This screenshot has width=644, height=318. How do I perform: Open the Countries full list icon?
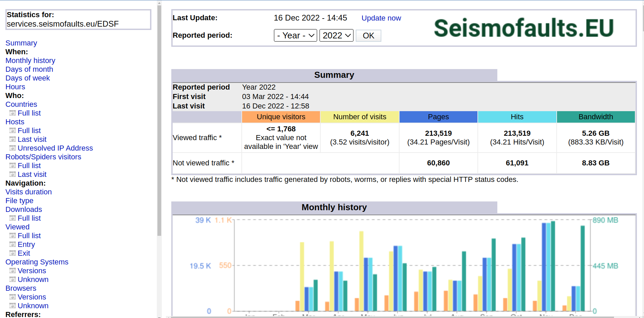13,113
